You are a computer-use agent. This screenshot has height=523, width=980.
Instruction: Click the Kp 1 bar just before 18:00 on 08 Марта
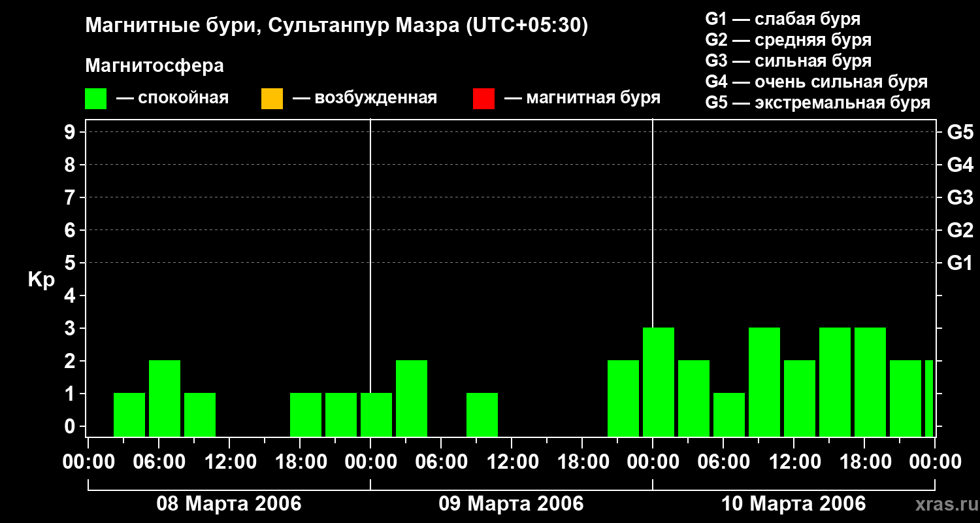[306, 414]
